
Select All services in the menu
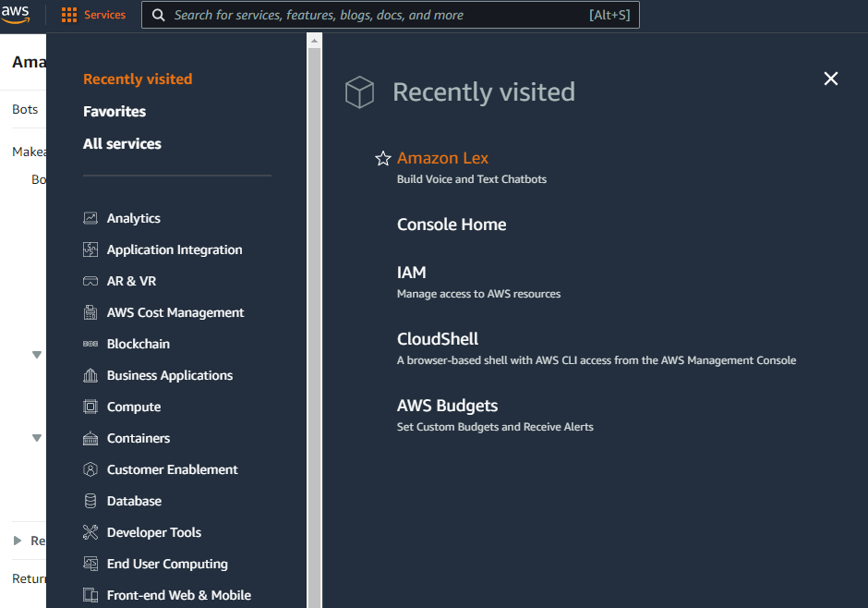(x=122, y=143)
